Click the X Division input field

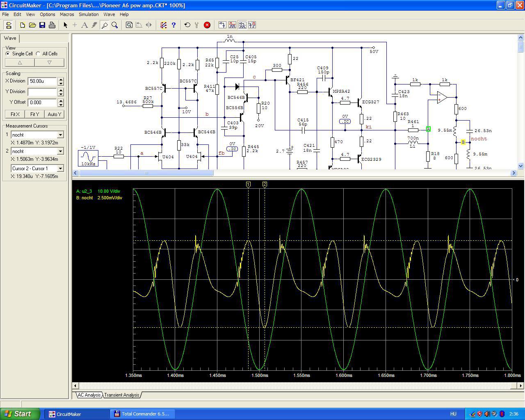pos(42,81)
